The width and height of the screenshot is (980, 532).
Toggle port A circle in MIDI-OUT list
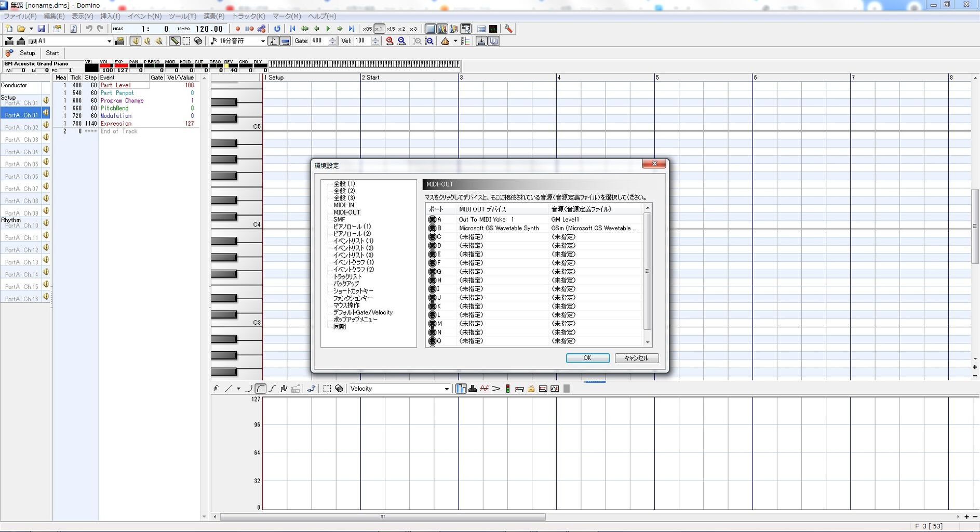coord(432,220)
